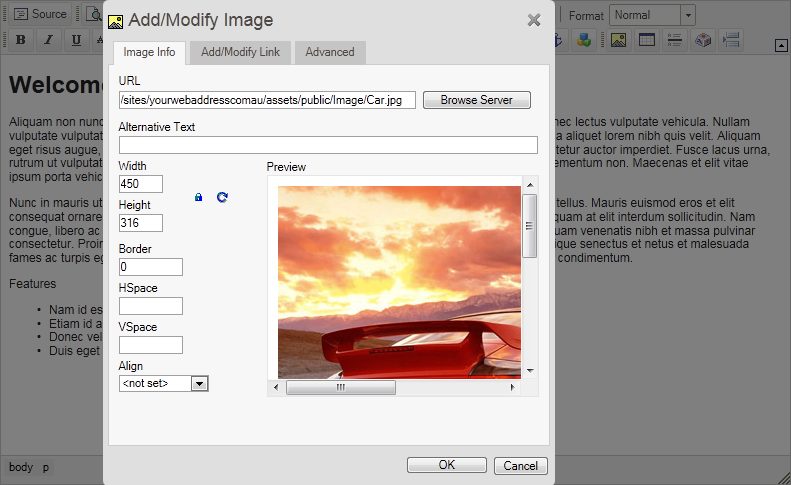Toggle the lock ratio padlock icon
The height and width of the screenshot is (485, 791).
coord(198,197)
